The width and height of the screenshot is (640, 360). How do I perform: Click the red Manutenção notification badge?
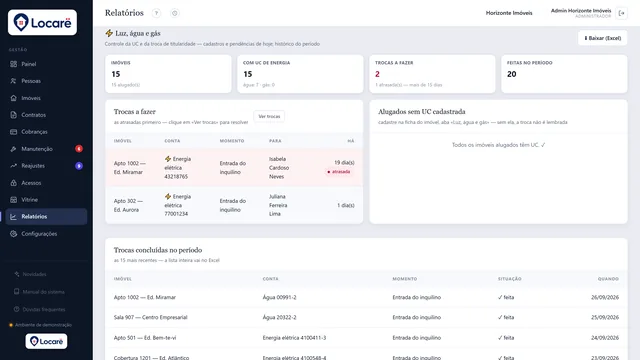click(79, 149)
